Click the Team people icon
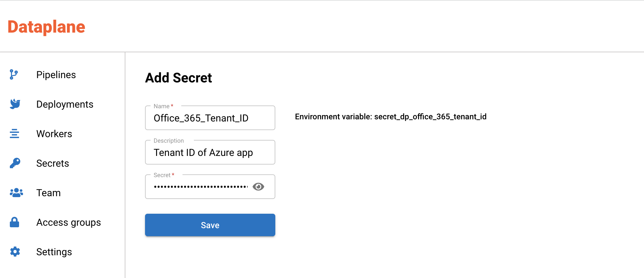Screen dimensions: 644x278 click(x=16, y=193)
